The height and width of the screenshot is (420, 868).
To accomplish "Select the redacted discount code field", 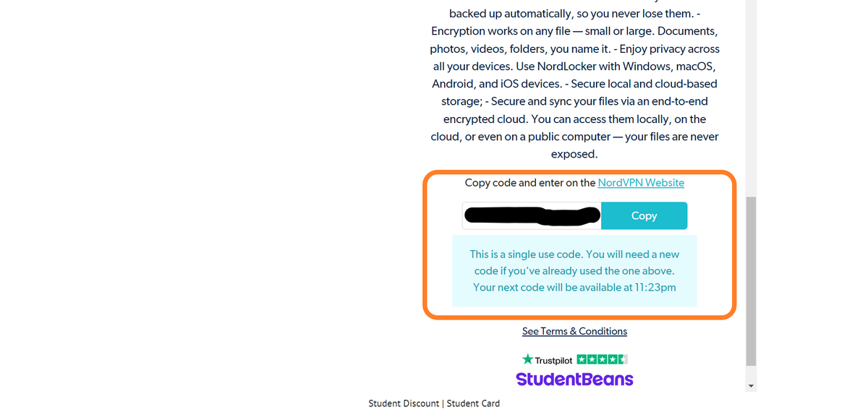I will [532, 215].
